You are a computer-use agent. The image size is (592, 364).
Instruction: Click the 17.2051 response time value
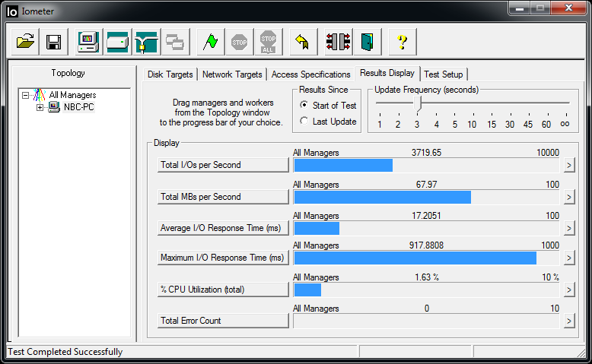[x=426, y=216]
